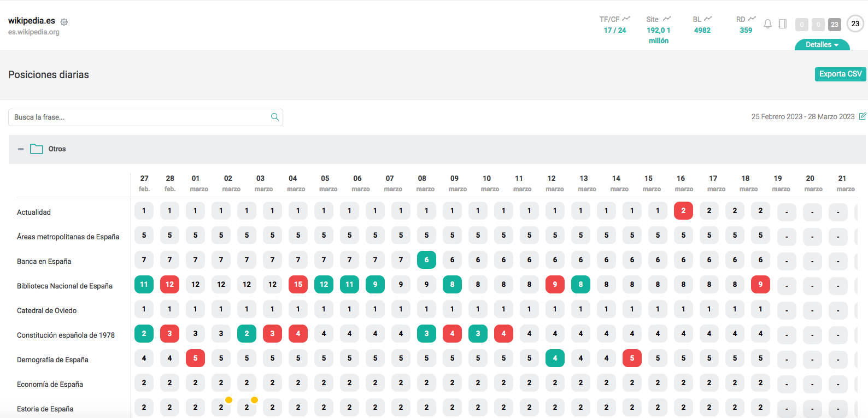Viewport: 868px width, 418px height.
Task: Click the first yellow note dot in Estoria de España row
Action: pyautogui.click(x=228, y=400)
